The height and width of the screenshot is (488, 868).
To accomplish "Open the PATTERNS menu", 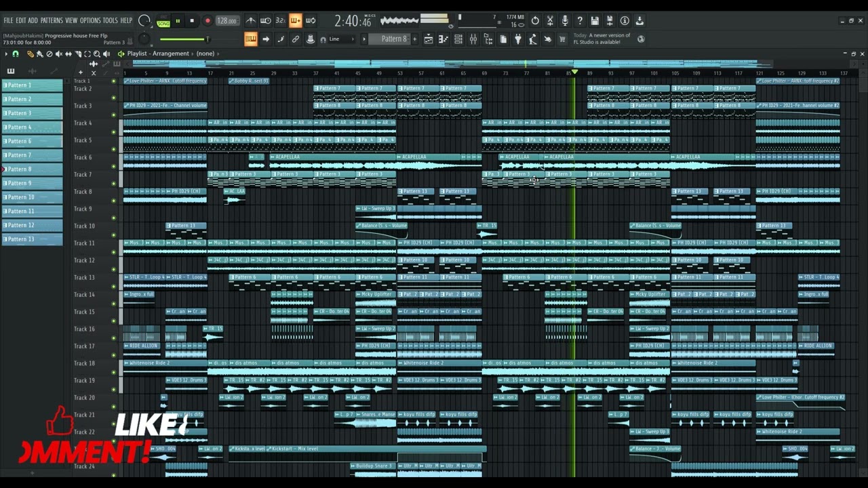I will pos(52,21).
